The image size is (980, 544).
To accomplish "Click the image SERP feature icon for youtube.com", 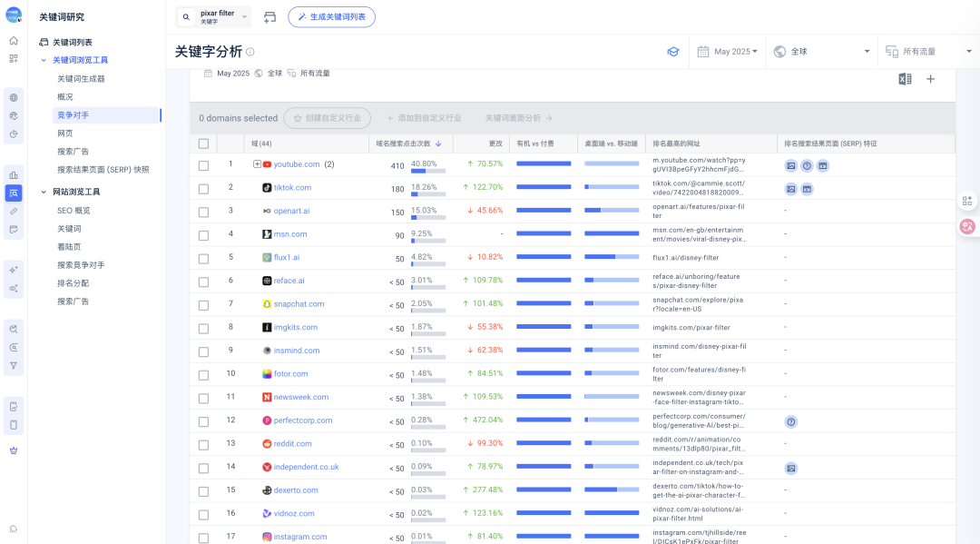I will click(790, 165).
